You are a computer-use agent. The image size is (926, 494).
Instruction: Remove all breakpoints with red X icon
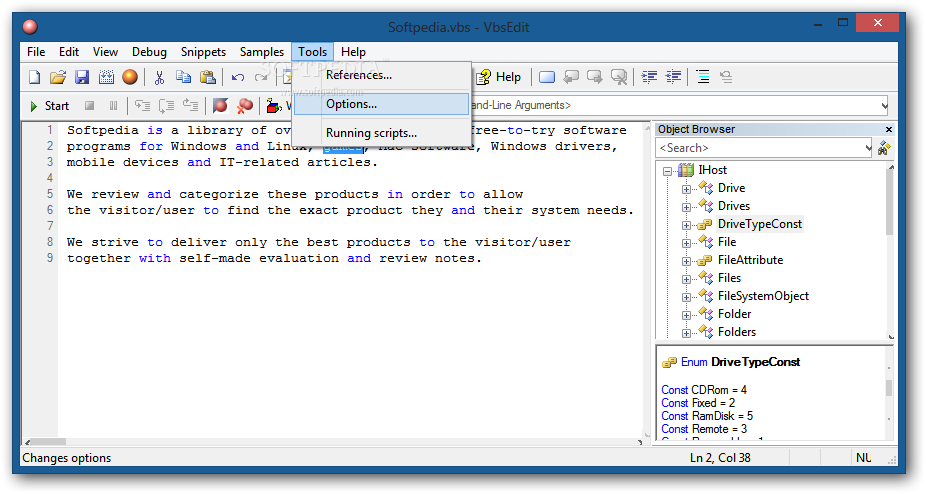click(244, 106)
